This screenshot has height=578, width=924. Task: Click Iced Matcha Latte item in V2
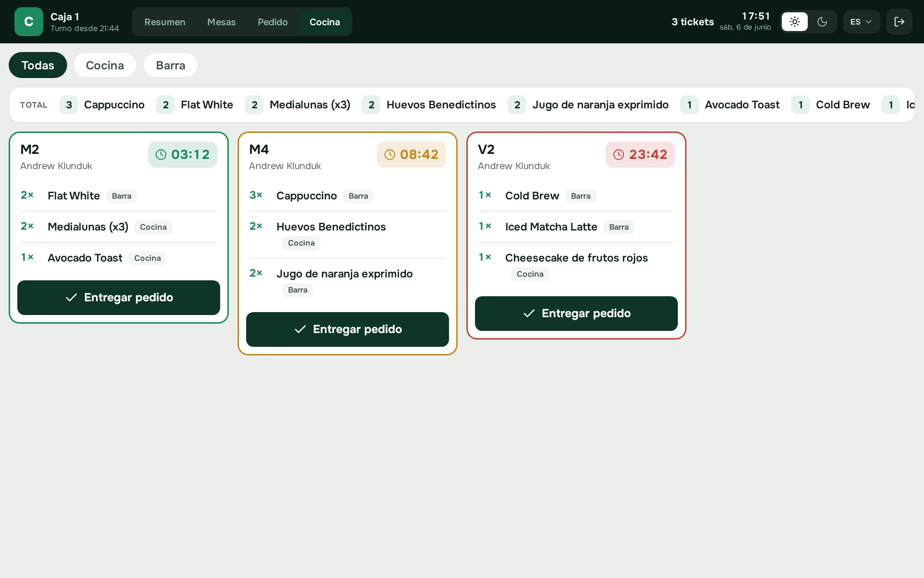click(x=551, y=227)
